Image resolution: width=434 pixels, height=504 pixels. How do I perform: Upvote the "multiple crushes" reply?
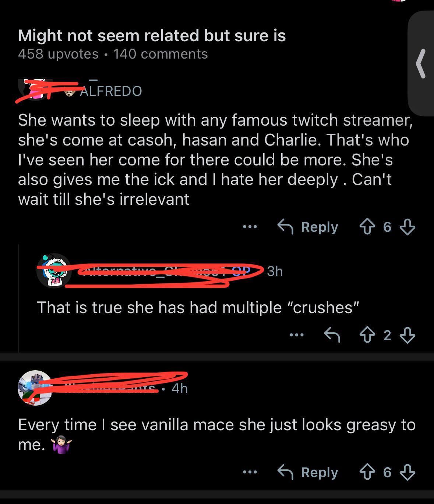[367, 335]
